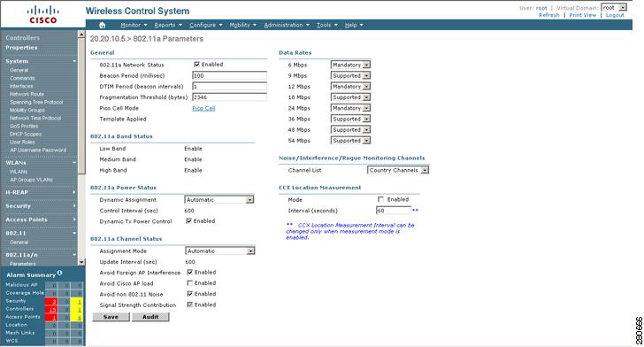Click DTIM Period input field
644x347 pixels.
[x=230, y=87]
